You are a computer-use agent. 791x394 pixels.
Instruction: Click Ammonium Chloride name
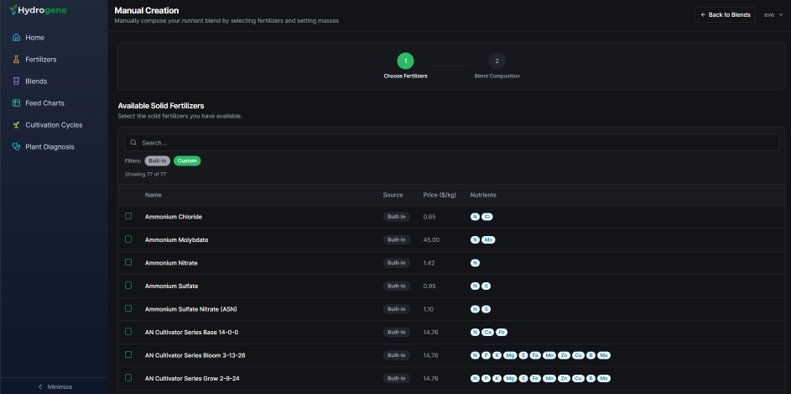click(174, 217)
